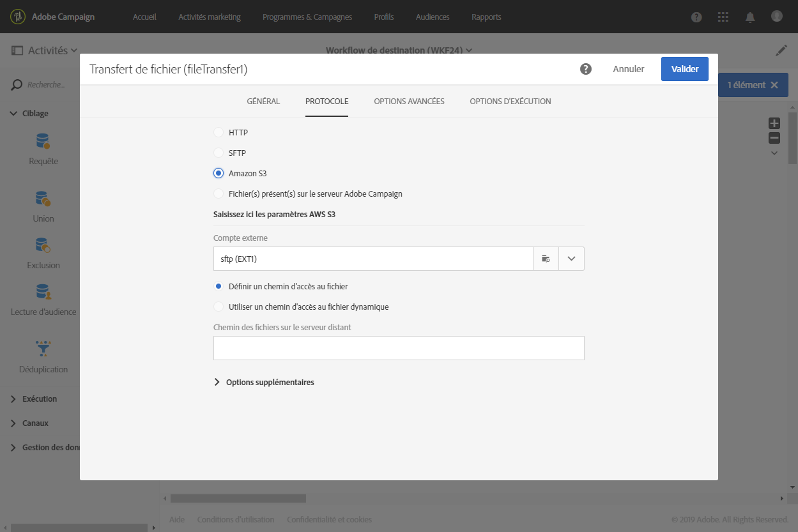This screenshot has height=532, width=798.
Task: Click the pencil edit icon for workflow
Action: pos(781,50)
